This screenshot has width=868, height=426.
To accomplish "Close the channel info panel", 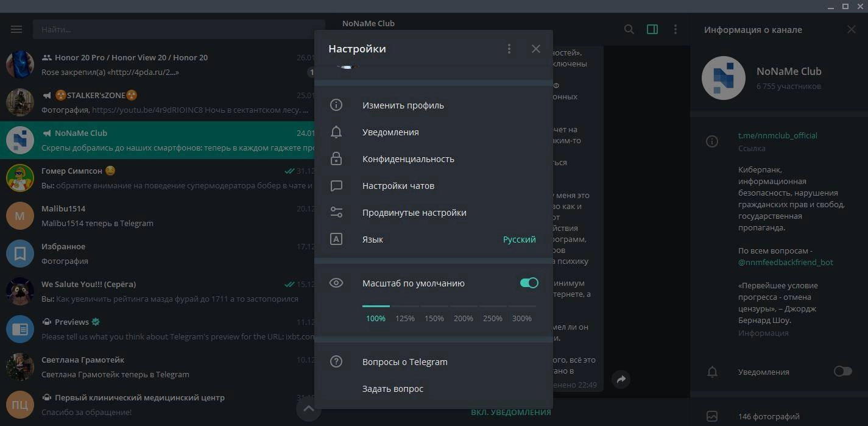I will point(852,29).
